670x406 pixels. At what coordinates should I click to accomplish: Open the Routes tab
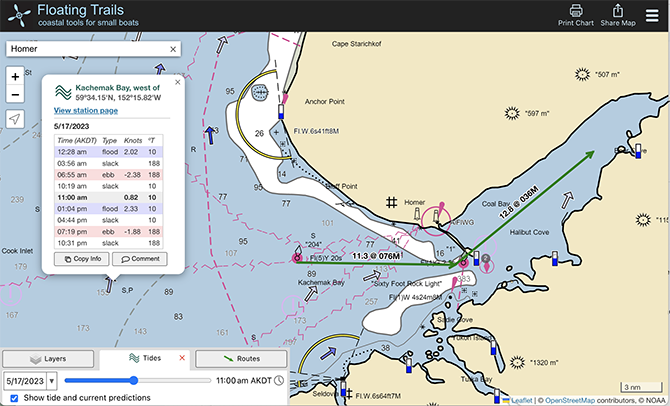click(x=241, y=359)
